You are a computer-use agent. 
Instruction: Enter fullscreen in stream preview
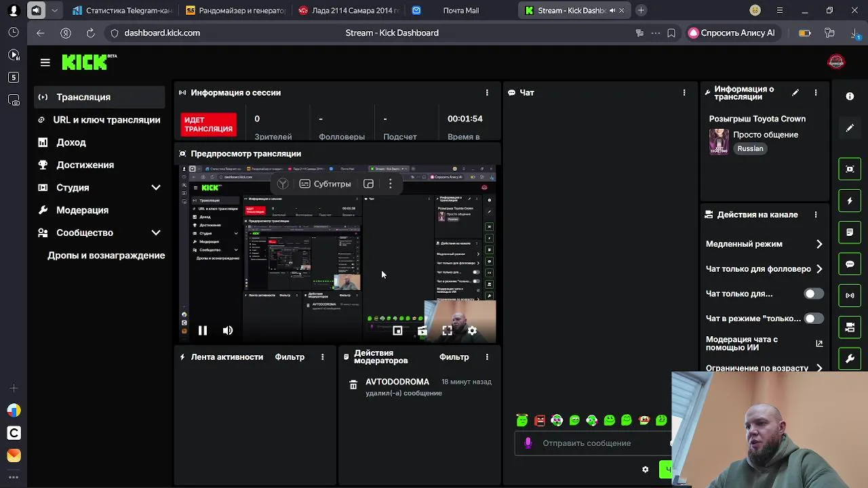point(447,331)
